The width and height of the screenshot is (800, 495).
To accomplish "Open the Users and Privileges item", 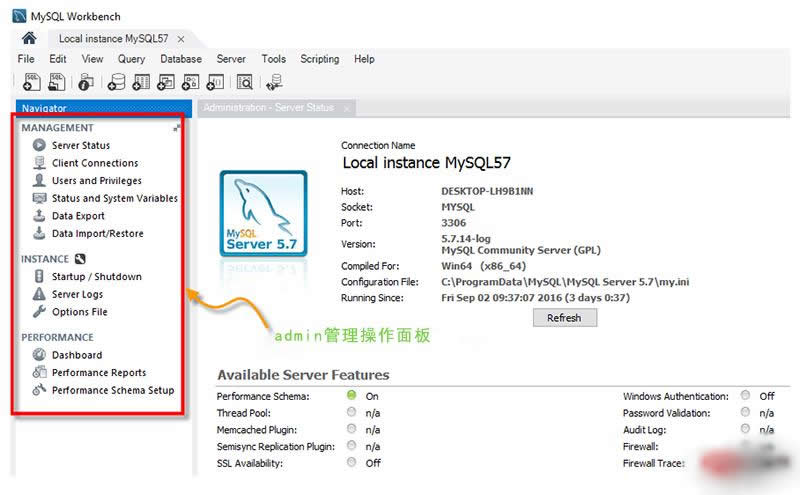I will click(96, 181).
